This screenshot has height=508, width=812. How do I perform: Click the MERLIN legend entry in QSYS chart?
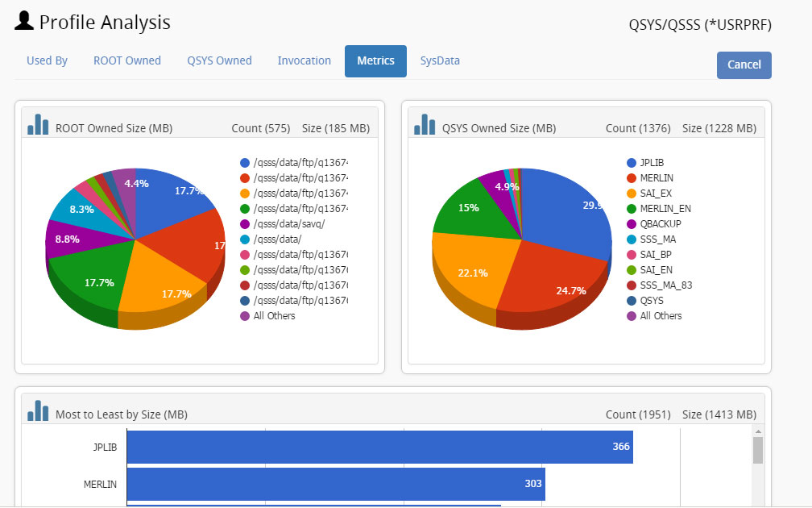click(x=657, y=178)
